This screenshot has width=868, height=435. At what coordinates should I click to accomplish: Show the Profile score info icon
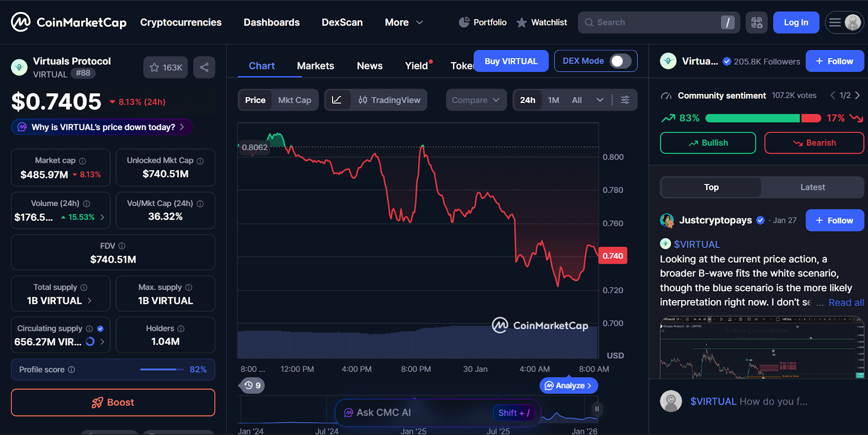coord(72,369)
